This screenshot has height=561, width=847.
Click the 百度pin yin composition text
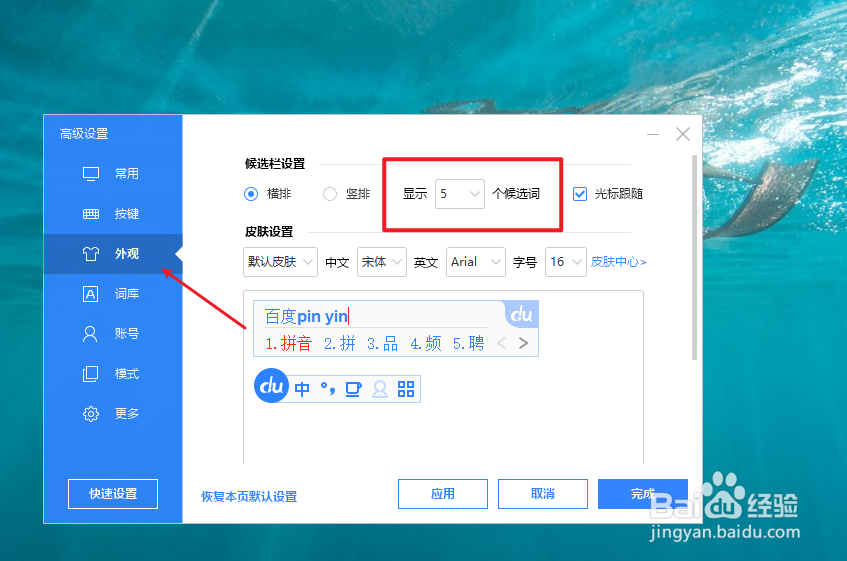point(306,316)
